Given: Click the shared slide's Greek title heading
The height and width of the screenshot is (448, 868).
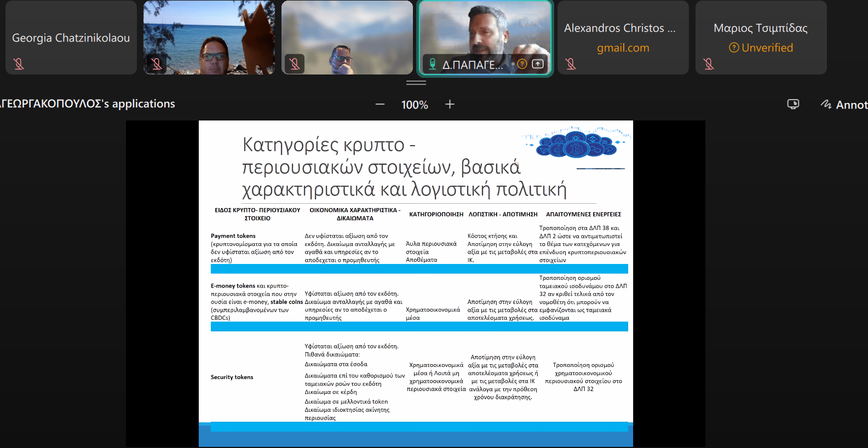Looking at the screenshot, I should 404,167.
